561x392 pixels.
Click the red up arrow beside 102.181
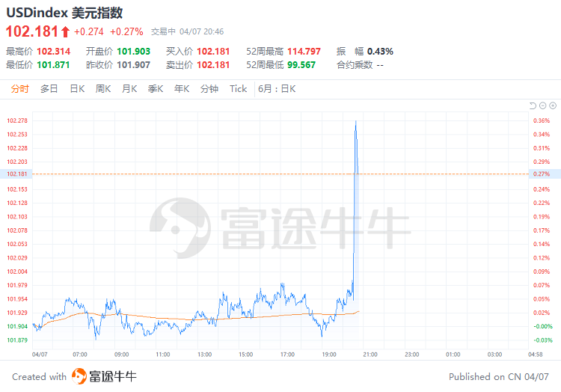(65, 32)
